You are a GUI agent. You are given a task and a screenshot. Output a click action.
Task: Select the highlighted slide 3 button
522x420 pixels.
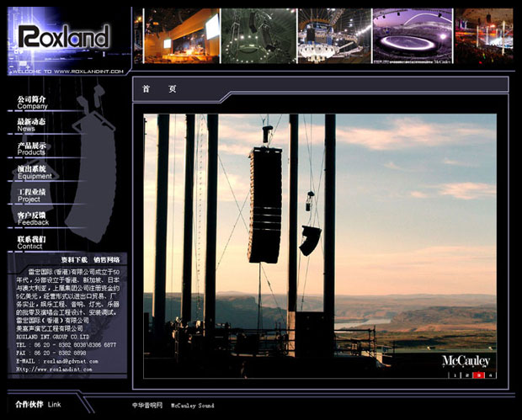coord(478,375)
